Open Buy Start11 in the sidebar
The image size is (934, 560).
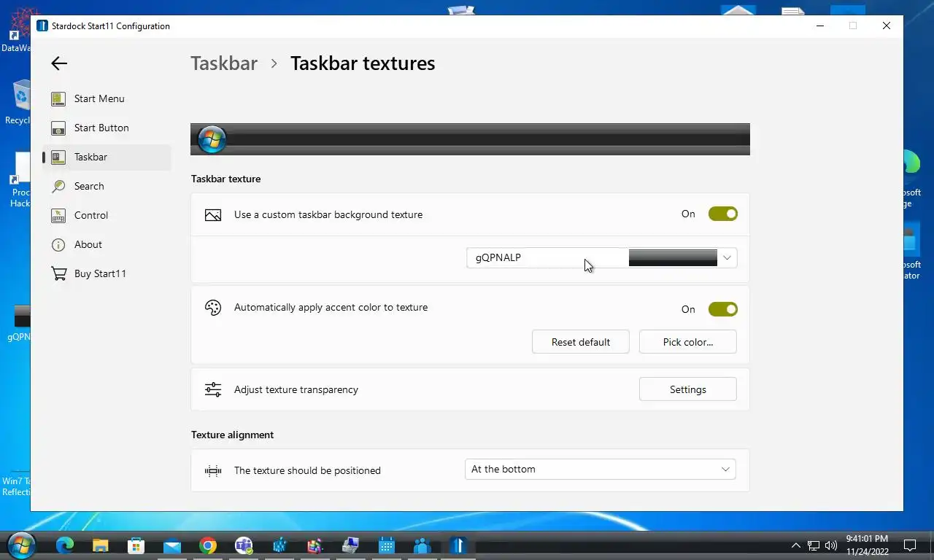pos(107,273)
